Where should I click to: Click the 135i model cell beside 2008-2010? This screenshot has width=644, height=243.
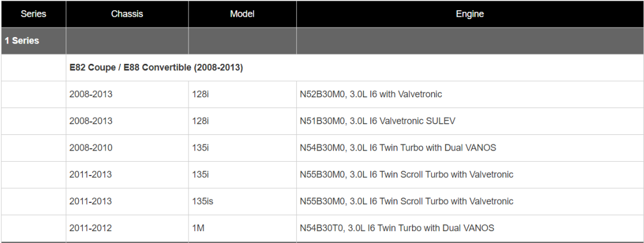coord(200,148)
